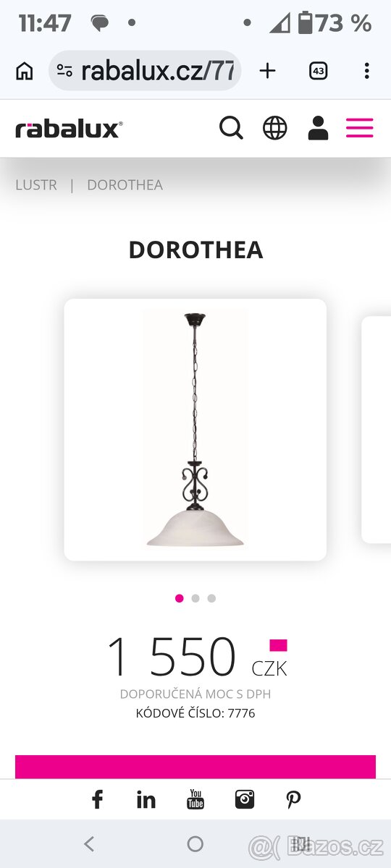This screenshot has height=868, width=391.
Task: Open a new browser tab with plus
Action: [x=268, y=70]
